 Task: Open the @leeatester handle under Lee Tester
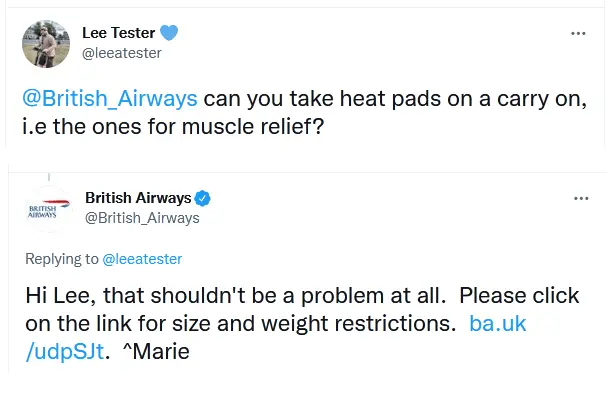(x=122, y=53)
